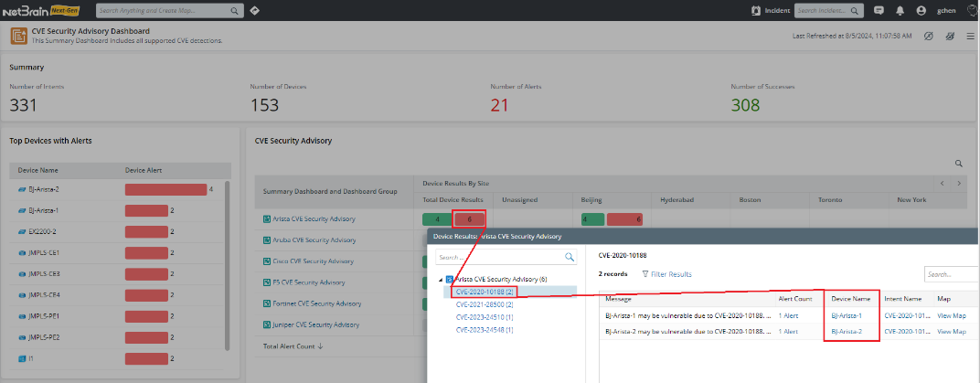
Task: Click BJ-Arista-2 red alert bar
Action: coord(165,189)
